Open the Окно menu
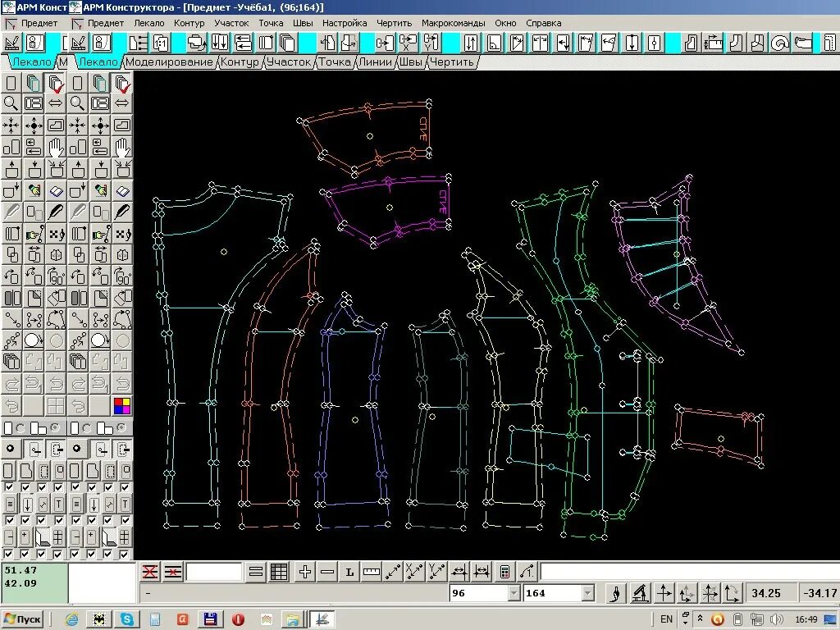Screen dimensions: 840x630 [x=505, y=23]
